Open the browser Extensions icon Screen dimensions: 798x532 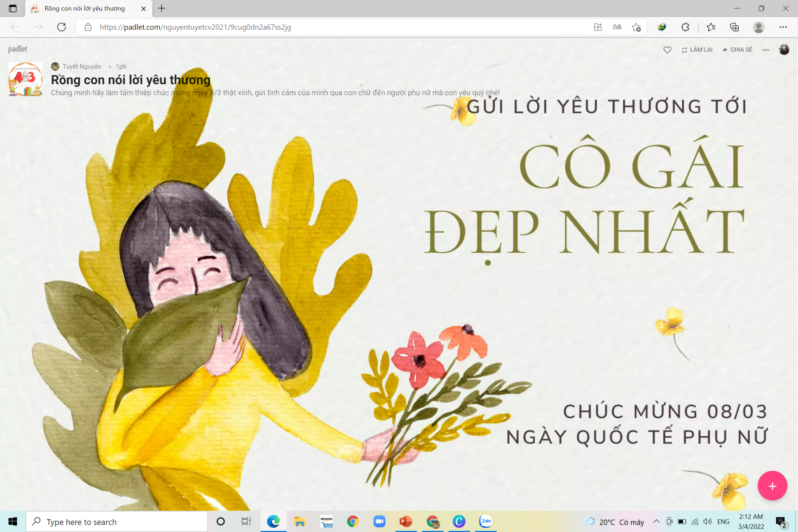coord(685,27)
